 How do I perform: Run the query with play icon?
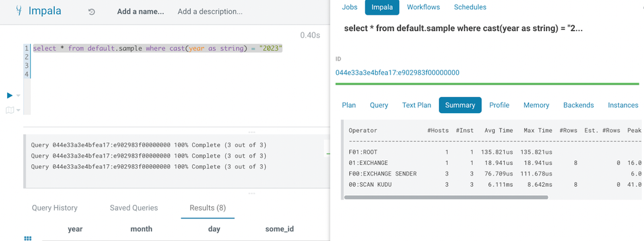tap(10, 96)
